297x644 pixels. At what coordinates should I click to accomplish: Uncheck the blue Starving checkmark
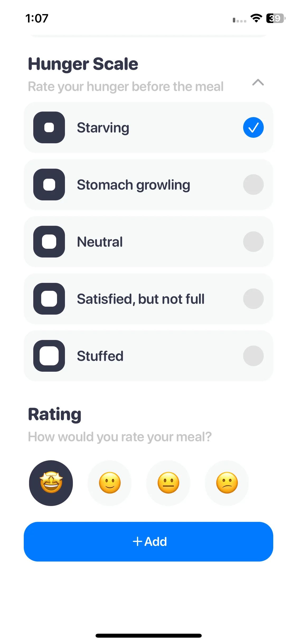[253, 127]
